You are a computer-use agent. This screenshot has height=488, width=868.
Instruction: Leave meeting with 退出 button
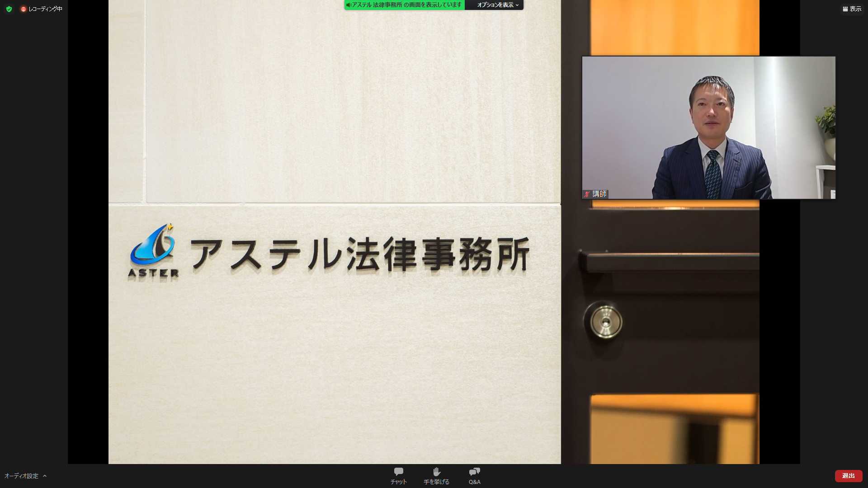click(849, 476)
